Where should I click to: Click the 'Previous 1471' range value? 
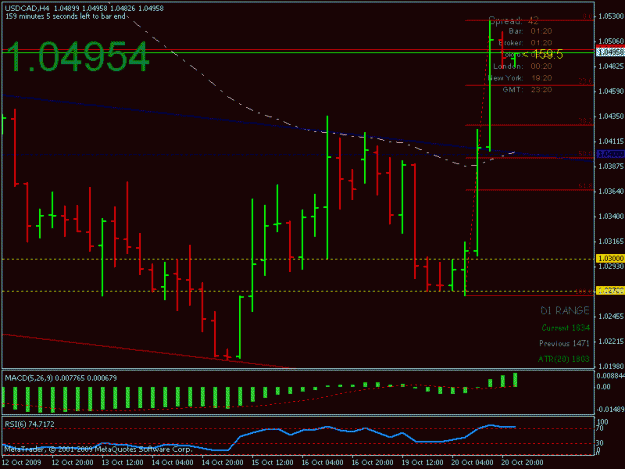coord(564,343)
